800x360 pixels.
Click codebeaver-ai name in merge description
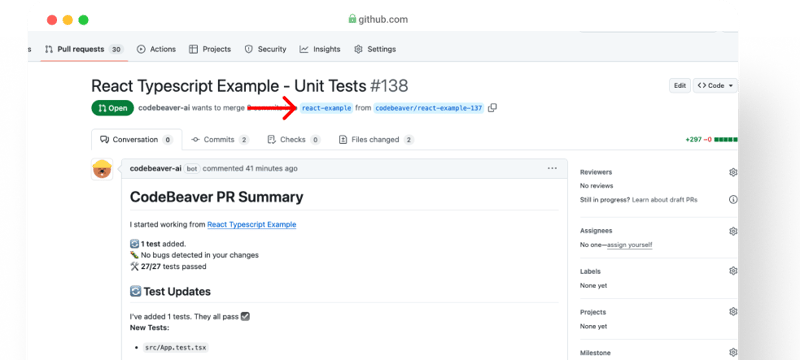163,108
